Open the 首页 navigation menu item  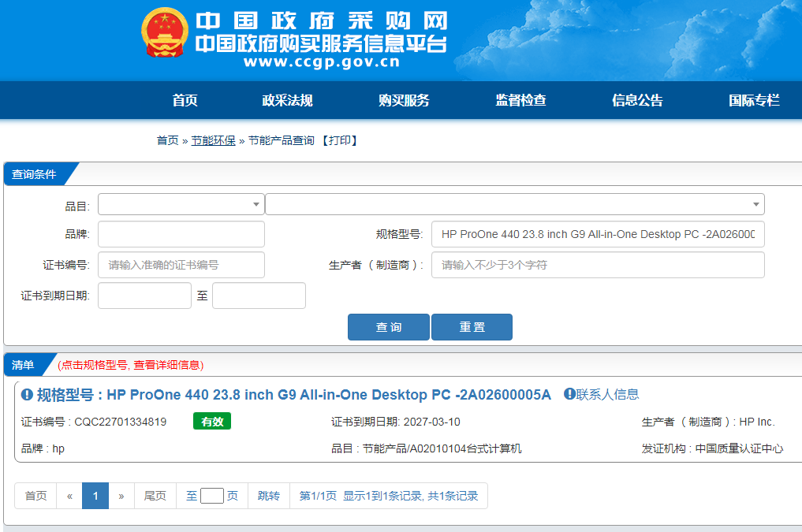[x=185, y=100]
